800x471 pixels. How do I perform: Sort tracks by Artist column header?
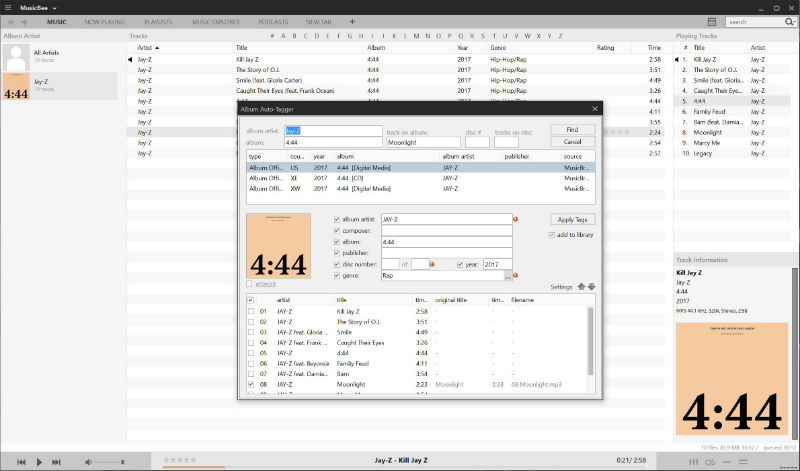tap(148, 47)
